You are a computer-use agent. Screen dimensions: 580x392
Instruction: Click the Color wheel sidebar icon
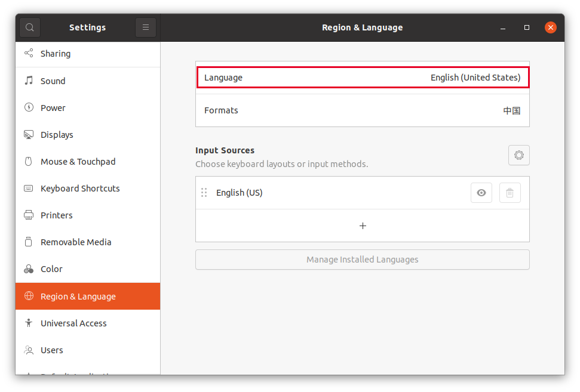coord(28,268)
